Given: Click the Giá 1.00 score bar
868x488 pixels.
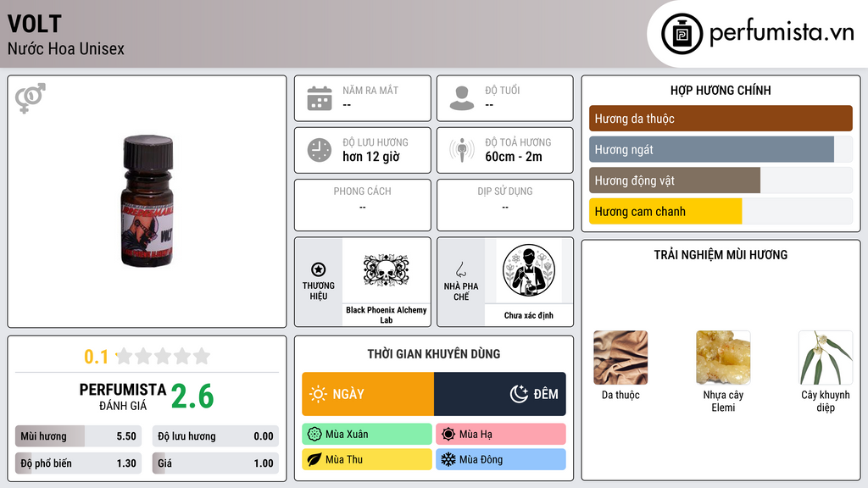Looking at the screenshot, I should [x=215, y=463].
